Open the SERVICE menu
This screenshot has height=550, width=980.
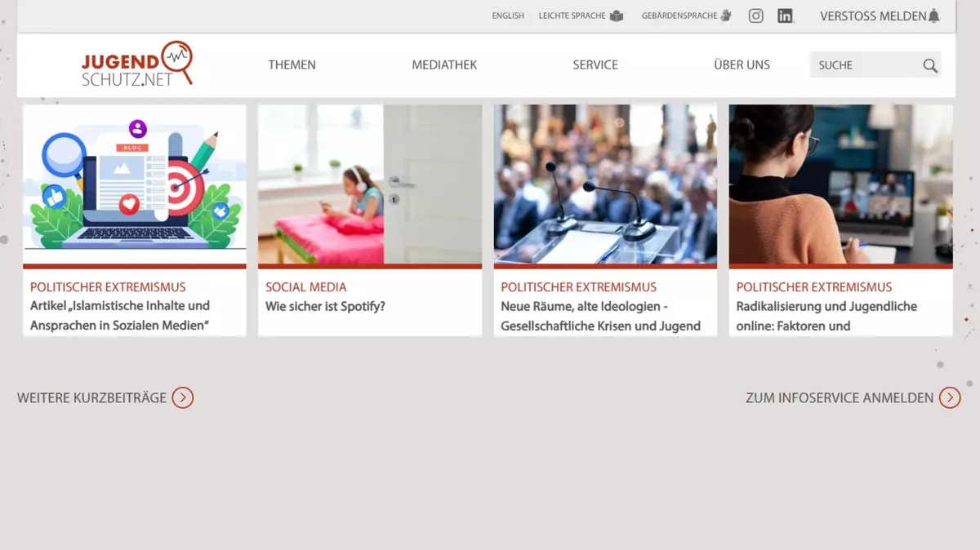(595, 64)
